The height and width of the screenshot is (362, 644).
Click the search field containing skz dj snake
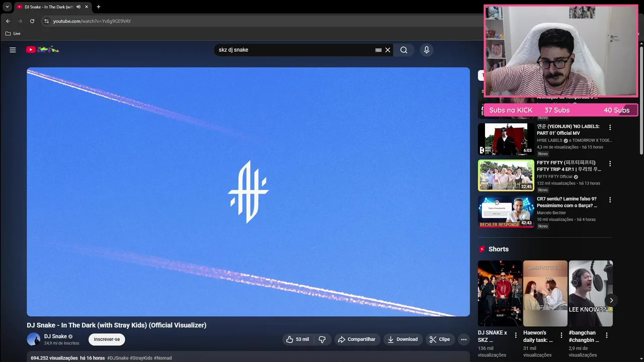tap(294, 50)
